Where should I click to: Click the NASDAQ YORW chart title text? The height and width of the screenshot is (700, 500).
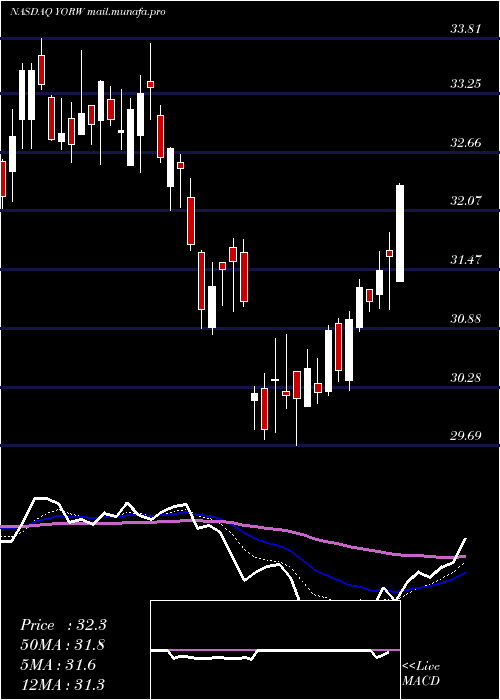tap(88, 12)
